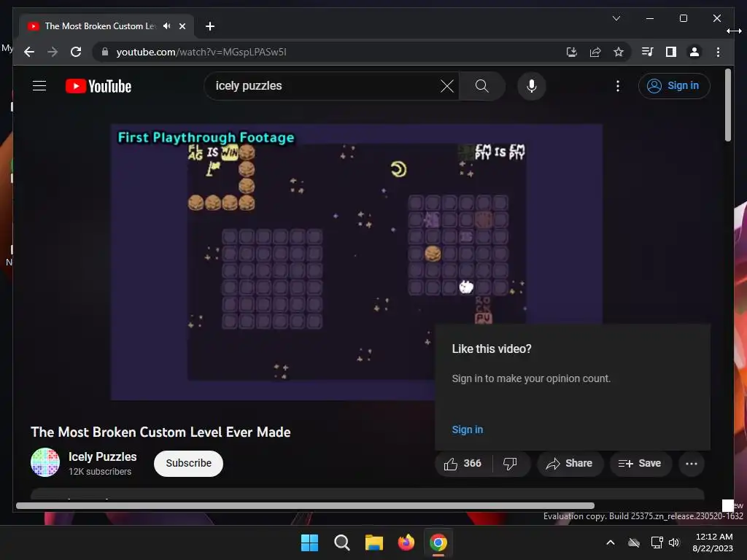Open YouTube settings three-dot menu
This screenshot has height=560, width=747.
618,86
